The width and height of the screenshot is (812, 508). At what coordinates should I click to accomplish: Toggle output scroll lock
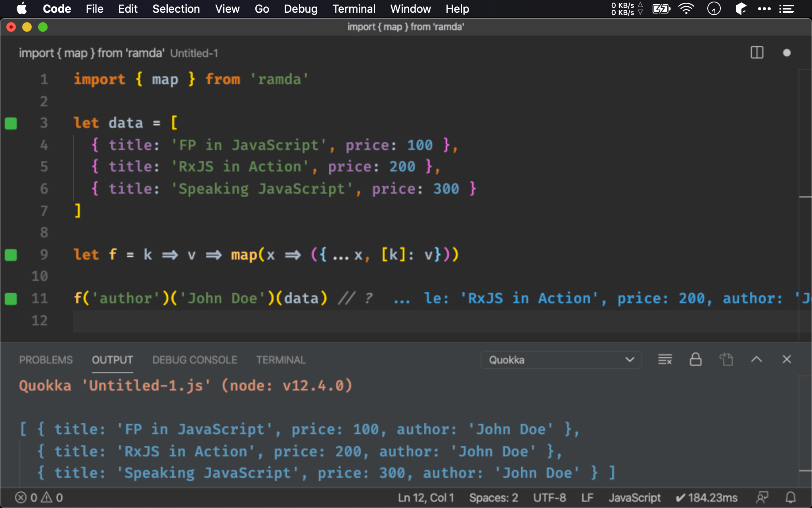point(695,360)
